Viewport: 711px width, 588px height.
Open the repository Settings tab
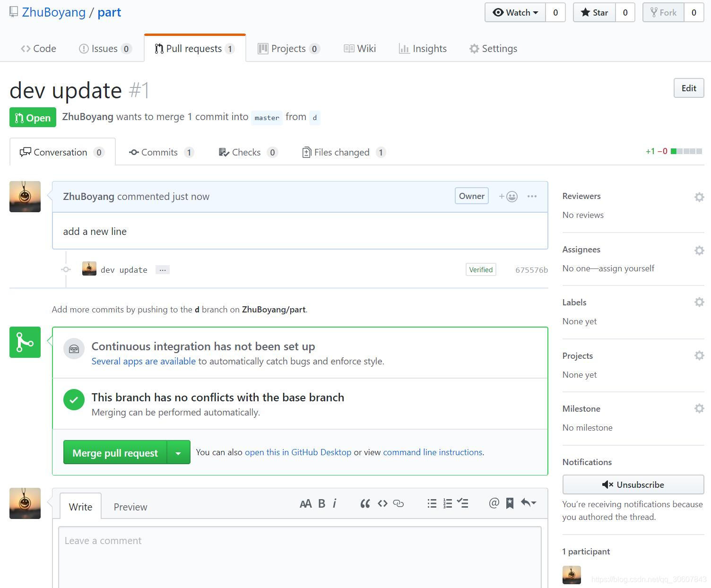pyautogui.click(x=493, y=49)
